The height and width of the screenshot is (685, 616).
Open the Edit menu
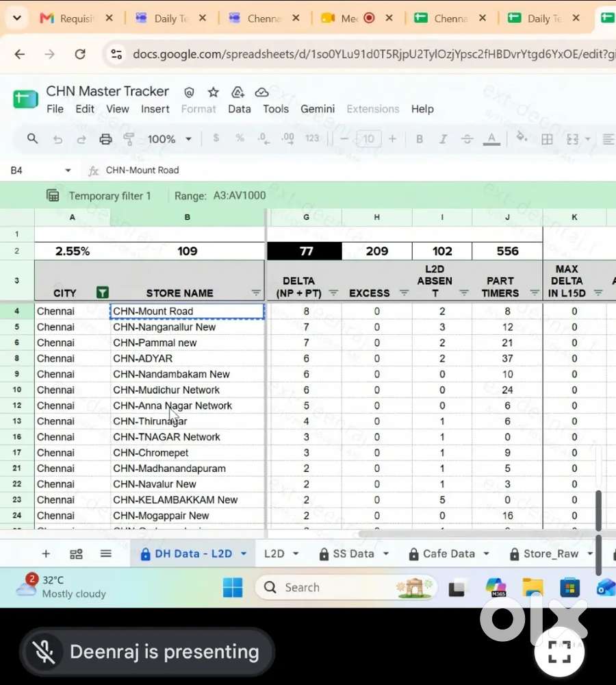tap(85, 109)
